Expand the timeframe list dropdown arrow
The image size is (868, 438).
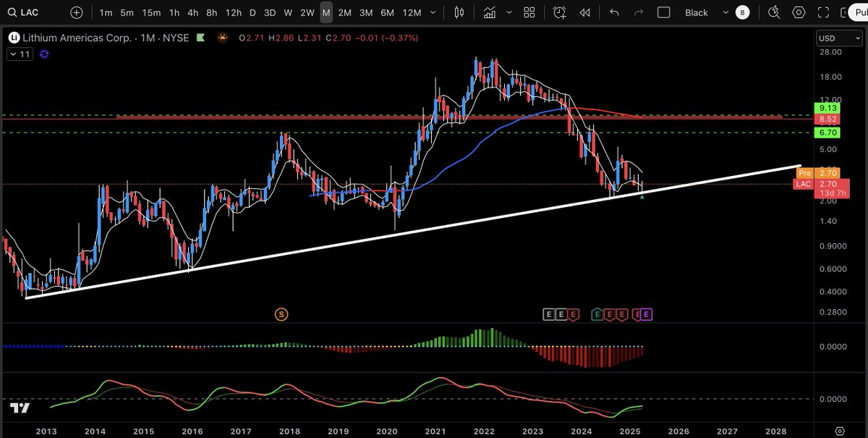tap(434, 12)
